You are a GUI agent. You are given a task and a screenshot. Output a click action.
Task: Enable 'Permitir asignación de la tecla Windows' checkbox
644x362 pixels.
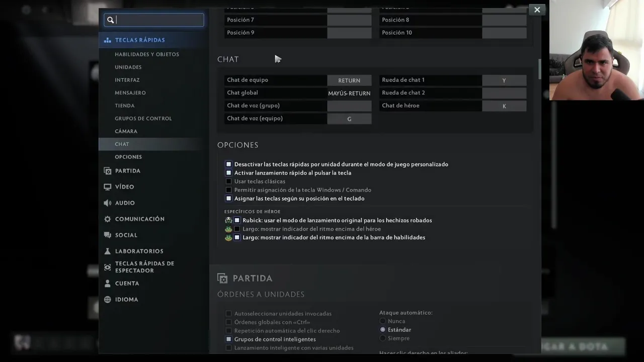click(229, 190)
